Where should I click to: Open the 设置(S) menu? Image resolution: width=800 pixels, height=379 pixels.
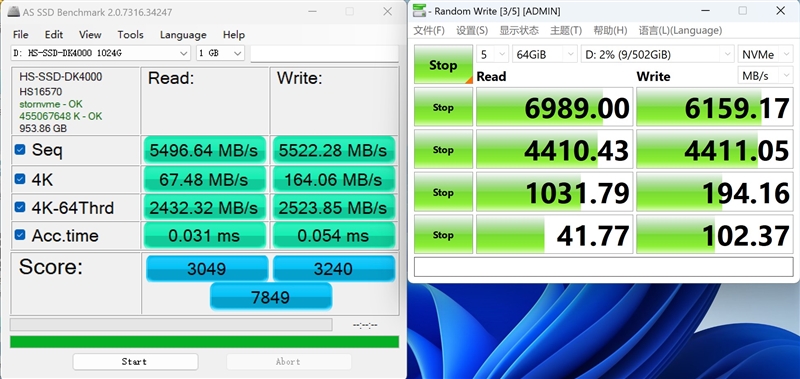472,31
